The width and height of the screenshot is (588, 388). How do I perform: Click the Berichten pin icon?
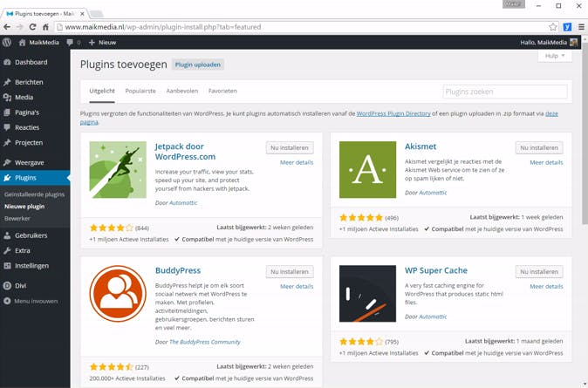[x=7, y=82]
